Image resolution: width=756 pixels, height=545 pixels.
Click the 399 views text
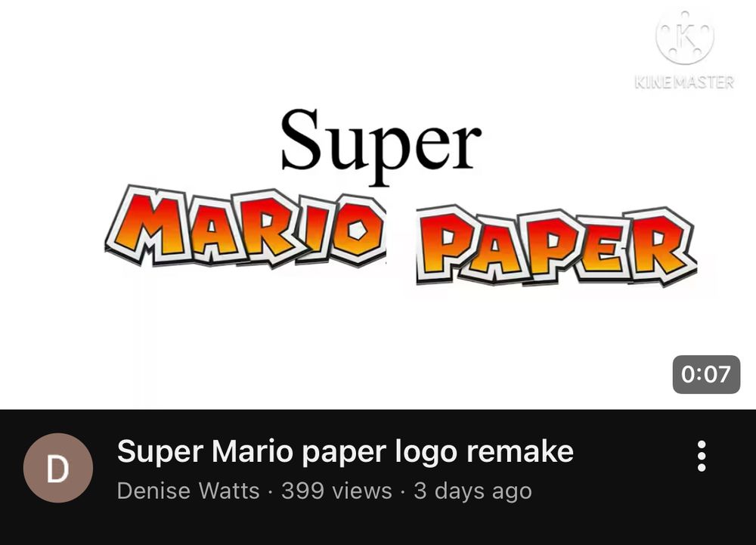tap(336, 491)
